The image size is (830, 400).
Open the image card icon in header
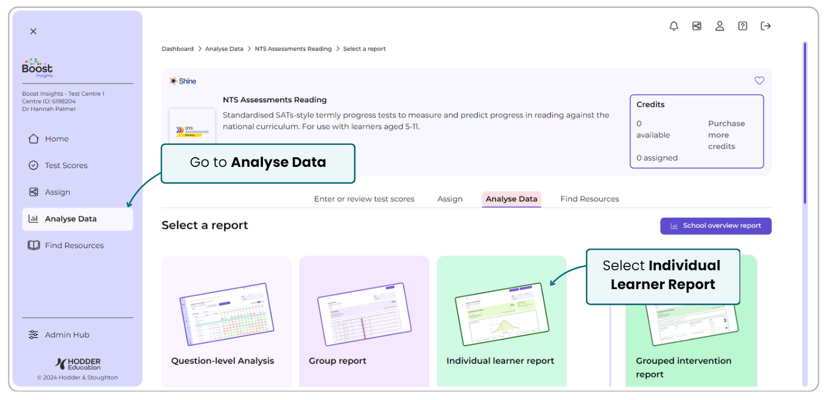coord(696,26)
